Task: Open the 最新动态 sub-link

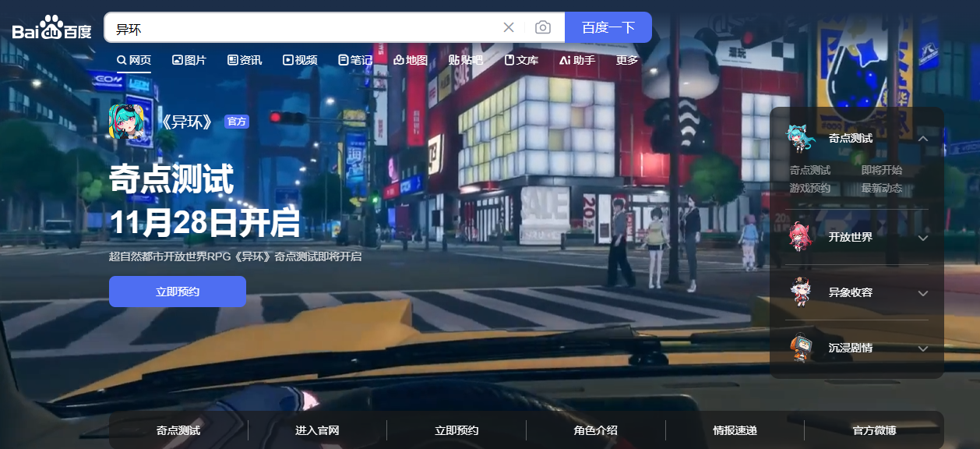Action: tap(882, 188)
